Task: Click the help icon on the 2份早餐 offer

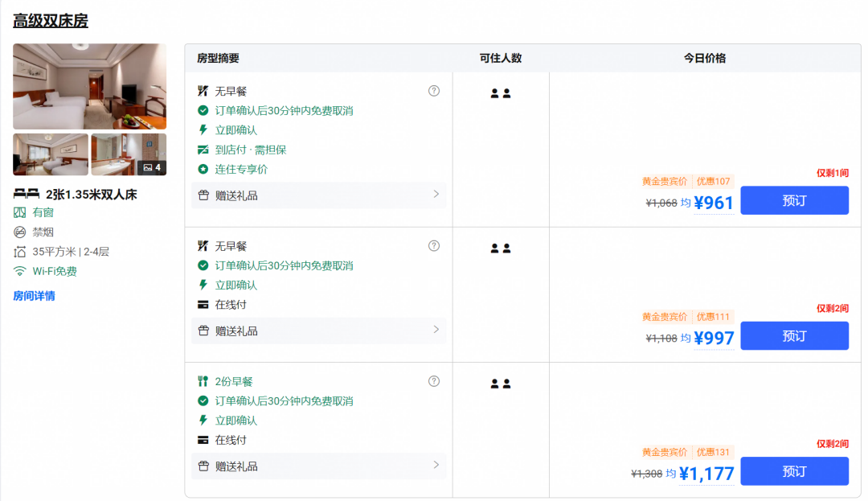Action: 434,381
